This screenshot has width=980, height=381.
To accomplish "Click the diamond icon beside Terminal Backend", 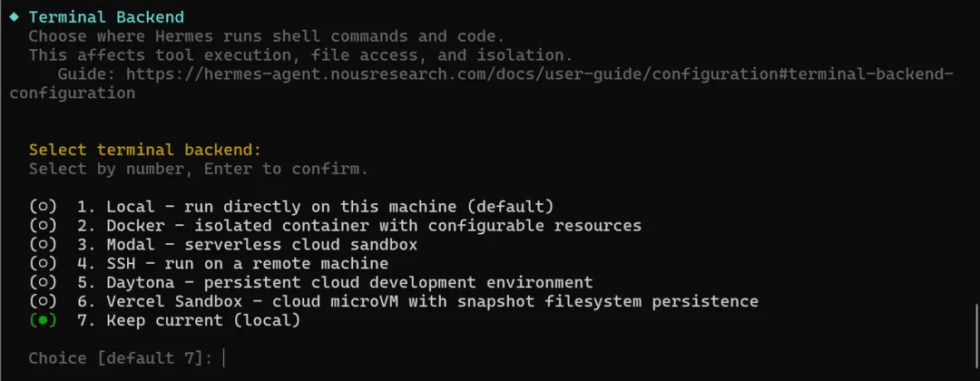I will 15,17.
